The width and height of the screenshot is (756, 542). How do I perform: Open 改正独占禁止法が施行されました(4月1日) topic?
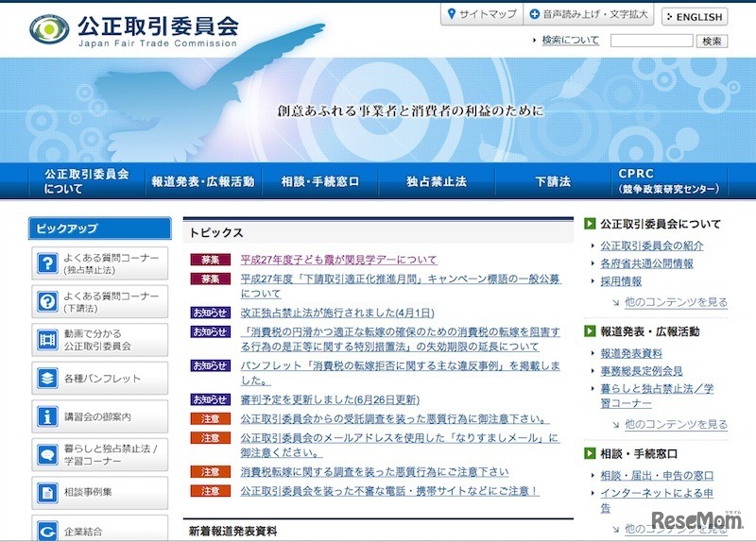(337, 313)
